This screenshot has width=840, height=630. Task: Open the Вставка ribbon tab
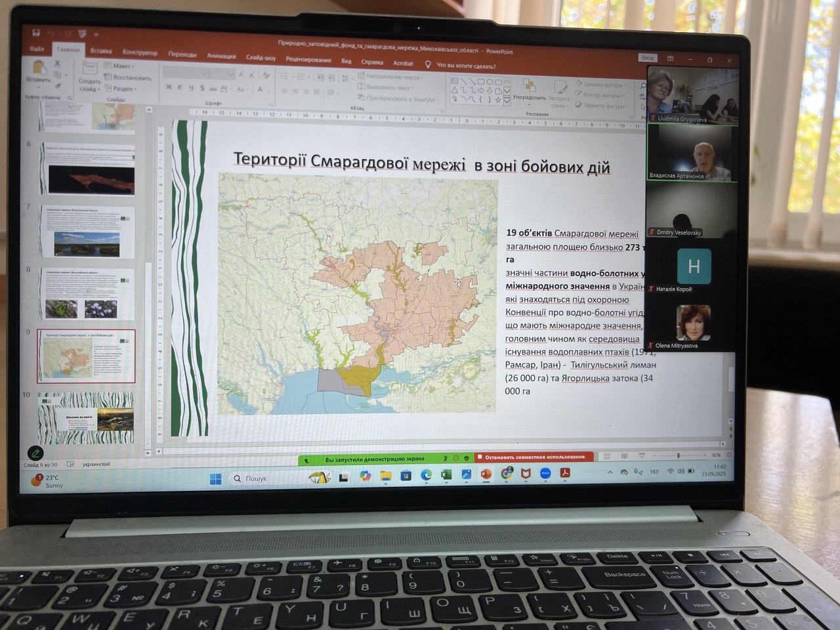(101, 51)
